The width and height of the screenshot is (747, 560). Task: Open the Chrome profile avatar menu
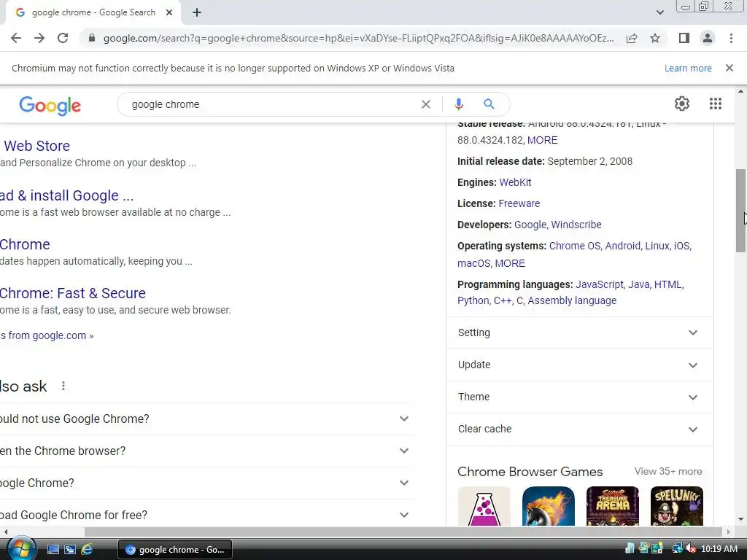point(708,38)
